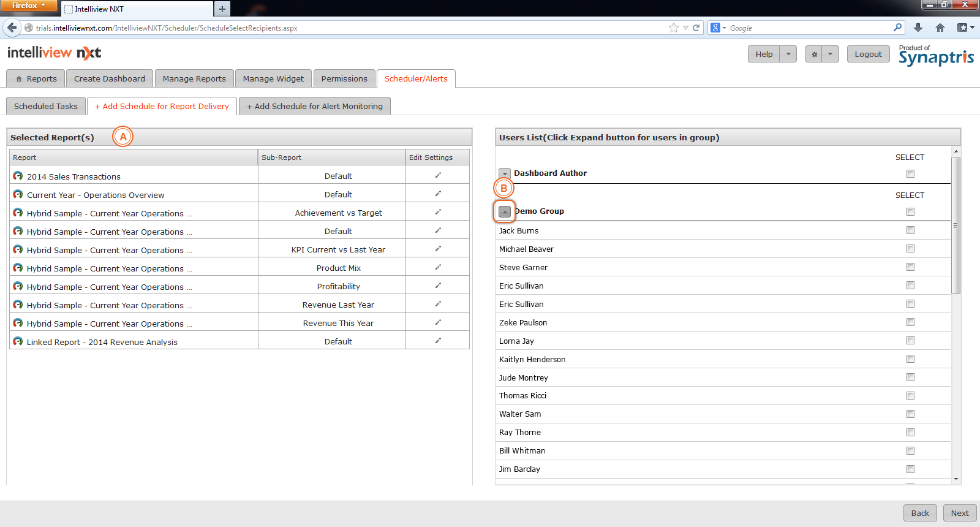Open Add Schedule for Alert Monitoring tab
The width and height of the screenshot is (980, 527).
point(315,107)
